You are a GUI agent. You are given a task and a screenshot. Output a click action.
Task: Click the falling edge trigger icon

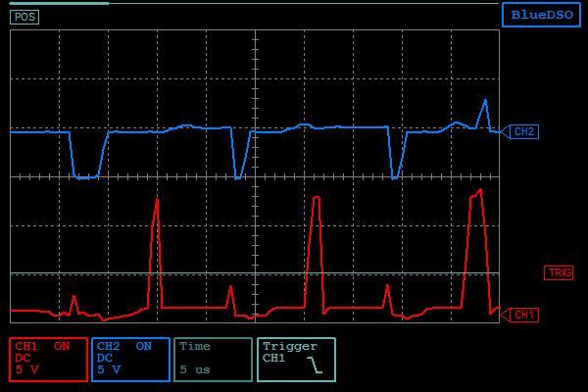click(x=315, y=365)
